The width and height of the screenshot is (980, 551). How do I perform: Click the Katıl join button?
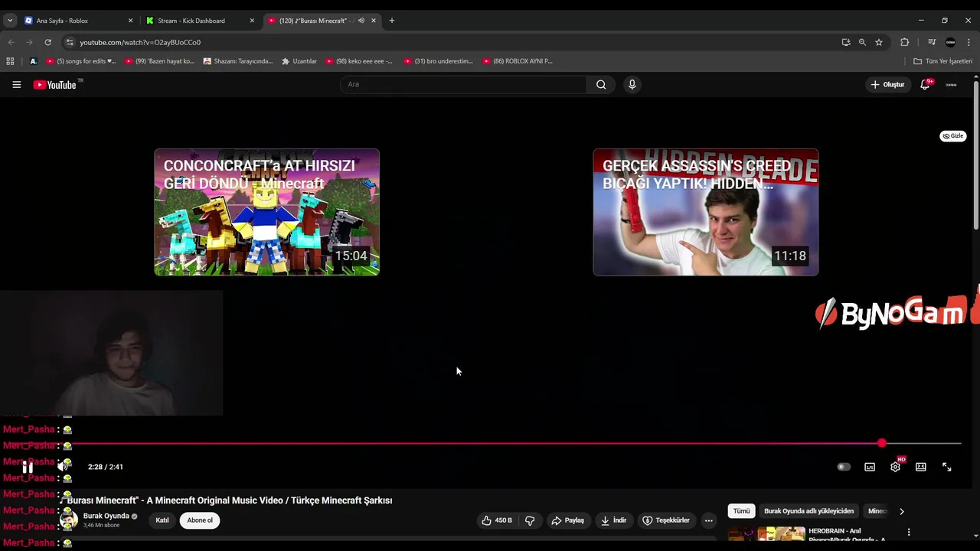click(x=162, y=520)
